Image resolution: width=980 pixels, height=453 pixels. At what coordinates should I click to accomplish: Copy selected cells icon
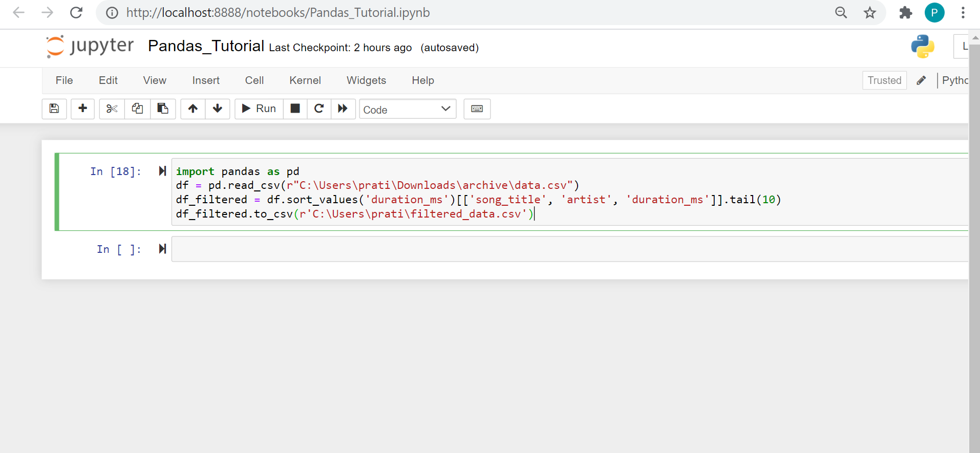click(137, 109)
